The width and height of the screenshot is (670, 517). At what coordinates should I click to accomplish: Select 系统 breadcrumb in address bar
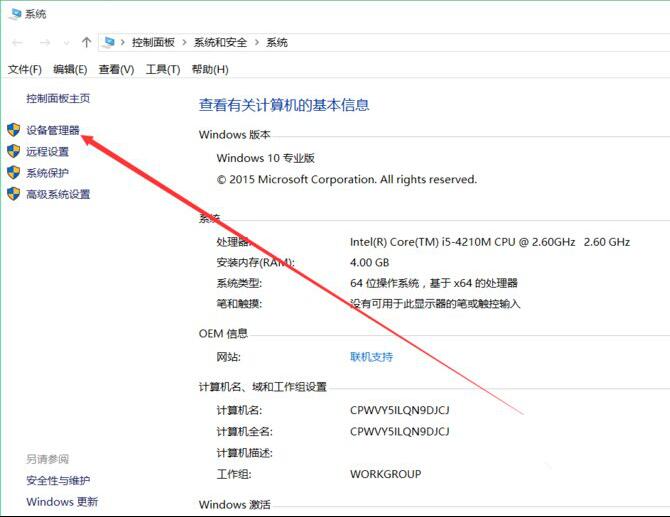coord(277,42)
